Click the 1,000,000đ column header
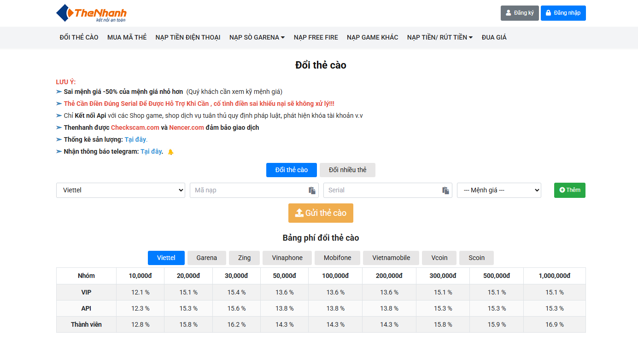The width and height of the screenshot is (638, 364). click(555, 276)
